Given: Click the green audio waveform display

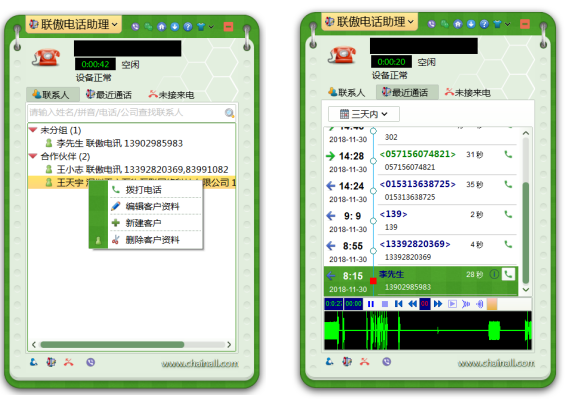Looking at the screenshot, I should tap(428, 330).
